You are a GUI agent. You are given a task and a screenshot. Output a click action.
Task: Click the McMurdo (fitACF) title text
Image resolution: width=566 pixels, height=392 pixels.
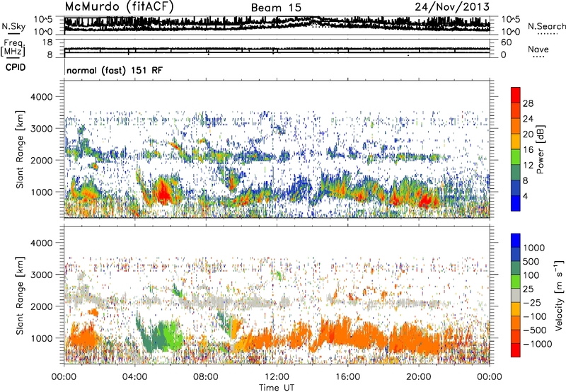pos(119,7)
